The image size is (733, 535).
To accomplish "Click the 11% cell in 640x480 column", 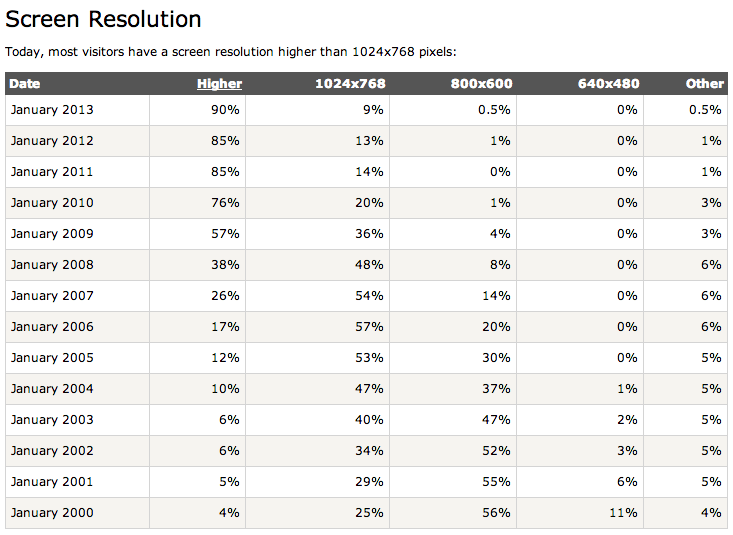I will coord(623,513).
